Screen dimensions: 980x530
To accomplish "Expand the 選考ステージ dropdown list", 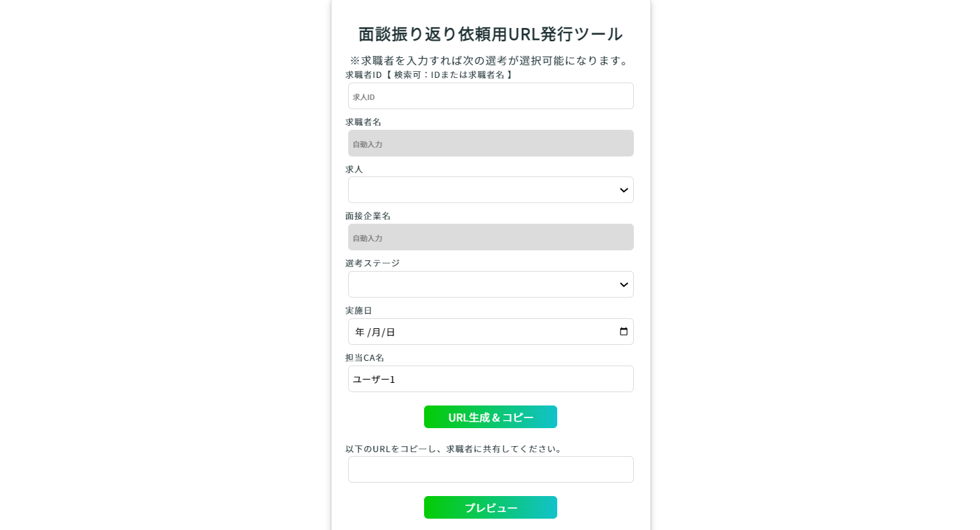I will pyautogui.click(x=491, y=284).
